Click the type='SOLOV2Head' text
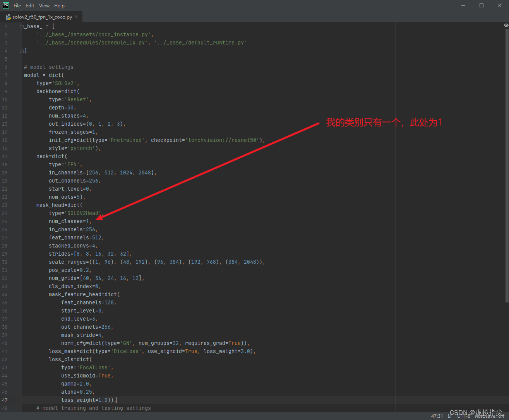The image size is (509, 420). (x=75, y=213)
